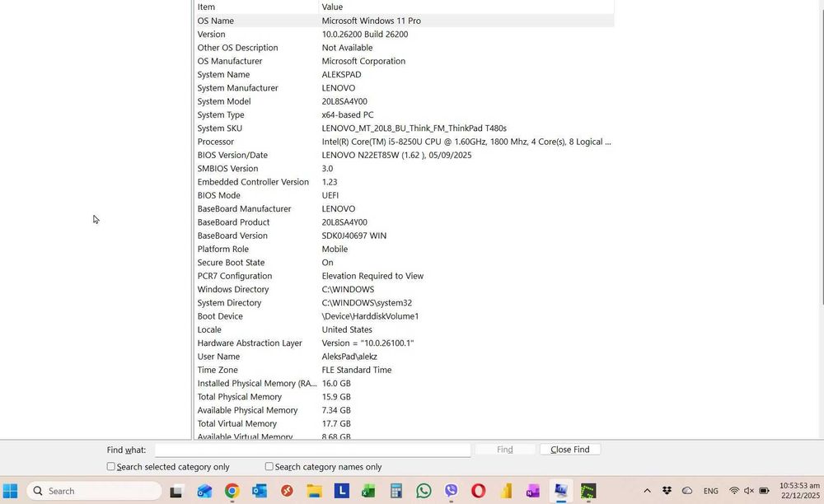Screen dimensions: 824x504
Task: Select the FLE Standard Time value
Action: click(x=356, y=370)
